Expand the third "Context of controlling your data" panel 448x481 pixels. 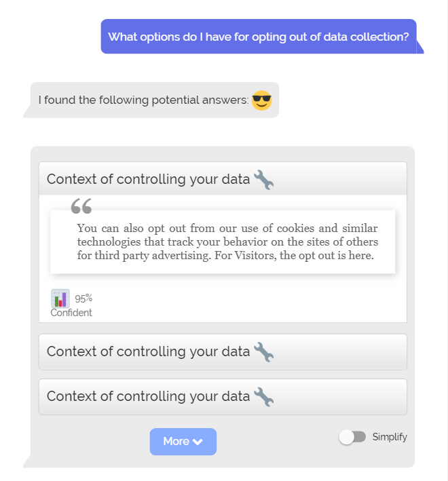click(x=149, y=397)
